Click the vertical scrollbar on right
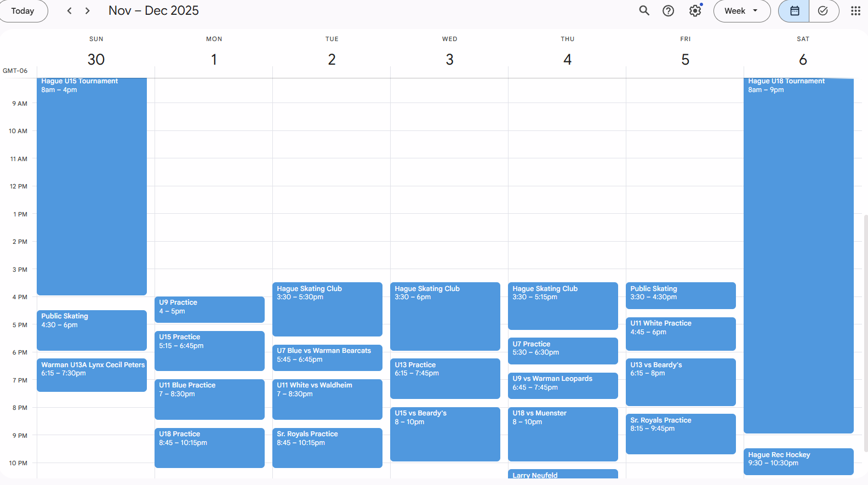Viewport: 868px width, 485px height. click(865, 329)
